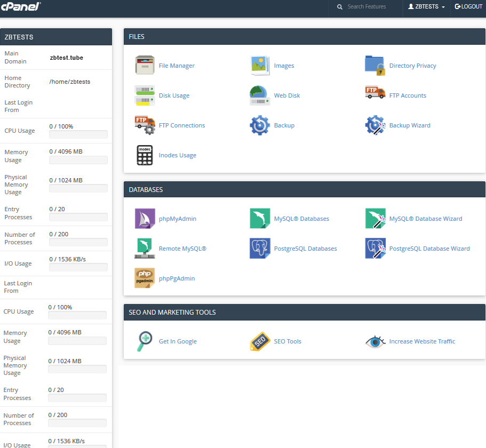This screenshot has width=486, height=448.
Task: Open the File Manager icon
Action: point(145,66)
